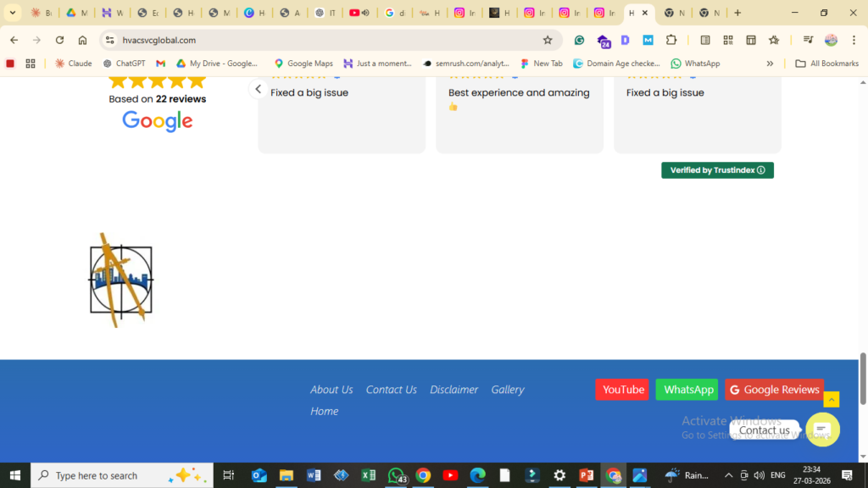
Task: Click the yellow chat bubble widget icon
Action: click(821, 430)
